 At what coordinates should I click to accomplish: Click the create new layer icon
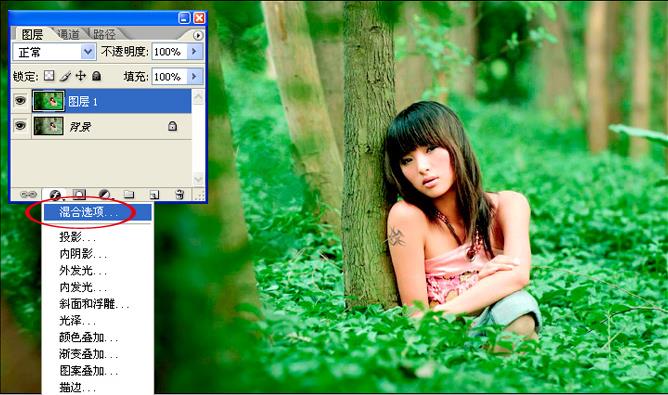tap(154, 195)
